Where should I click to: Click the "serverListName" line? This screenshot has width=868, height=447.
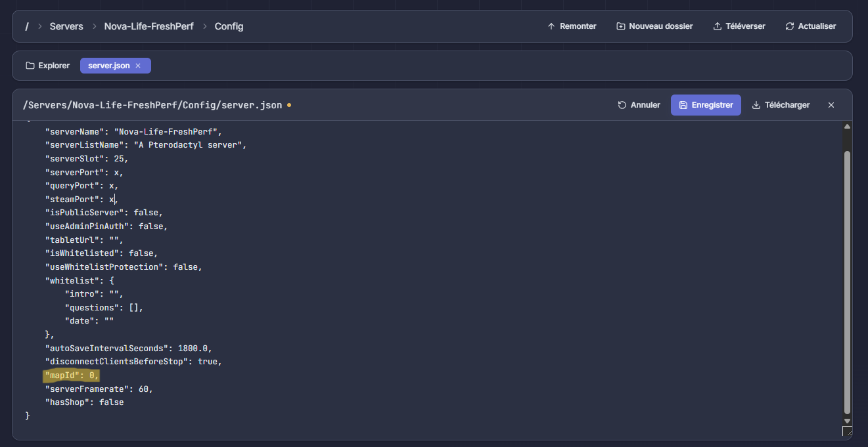(145, 144)
